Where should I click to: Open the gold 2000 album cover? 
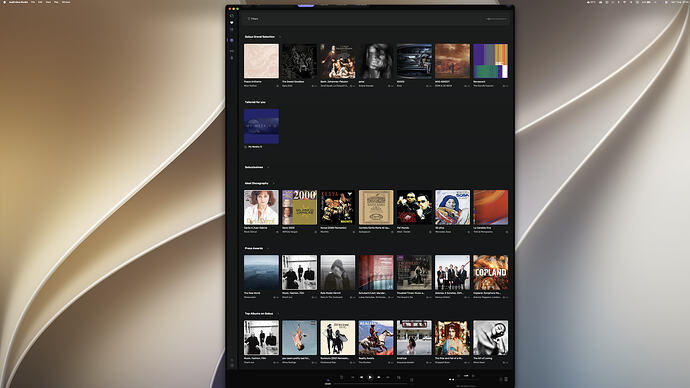299,207
